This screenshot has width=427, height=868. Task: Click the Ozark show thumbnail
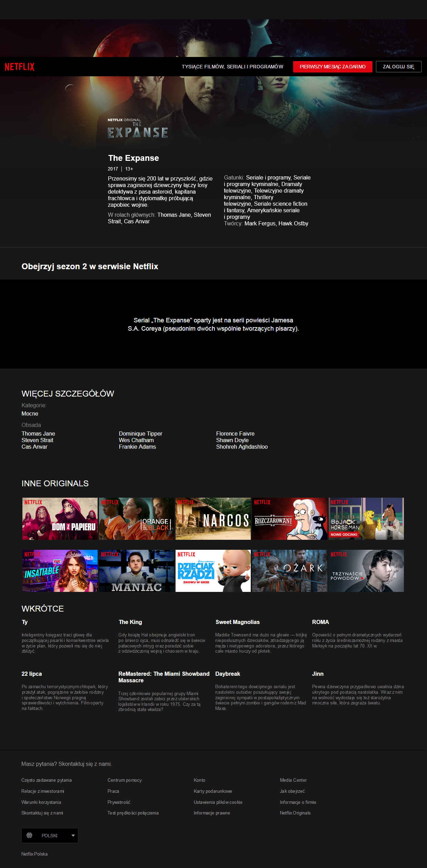[x=290, y=570]
